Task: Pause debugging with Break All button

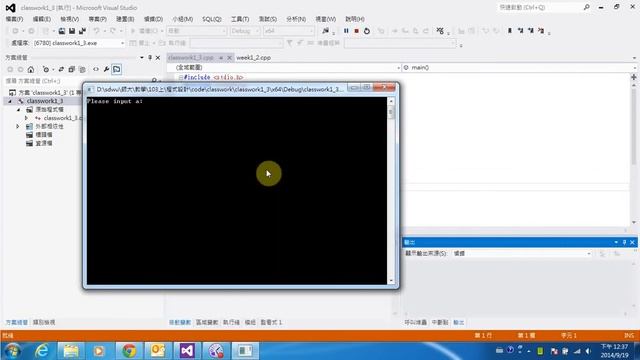Action: (346, 31)
